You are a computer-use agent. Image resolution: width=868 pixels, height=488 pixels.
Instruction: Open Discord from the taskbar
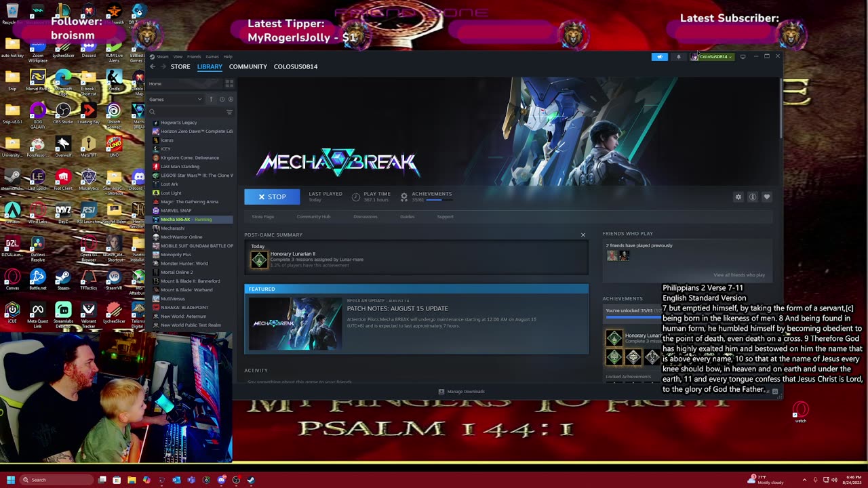coord(221,480)
